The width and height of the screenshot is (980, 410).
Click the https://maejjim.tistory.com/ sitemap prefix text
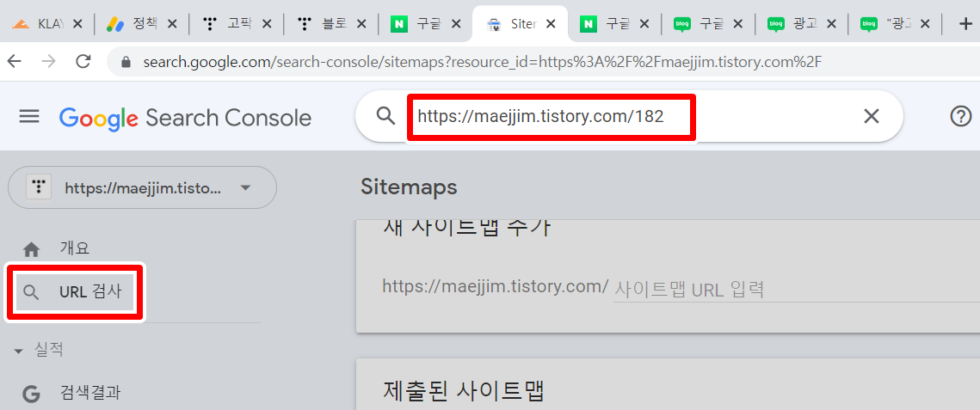[x=495, y=286]
